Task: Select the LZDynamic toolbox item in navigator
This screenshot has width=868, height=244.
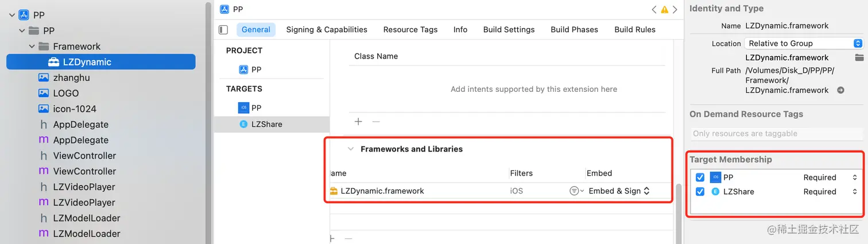Action: pyautogui.click(x=87, y=62)
